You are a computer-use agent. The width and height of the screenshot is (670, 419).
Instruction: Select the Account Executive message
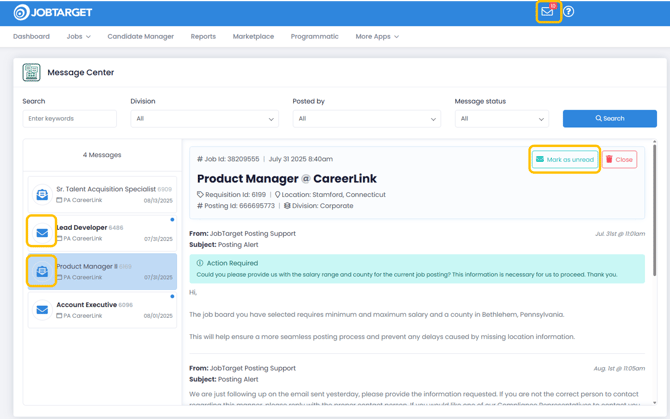(x=102, y=310)
